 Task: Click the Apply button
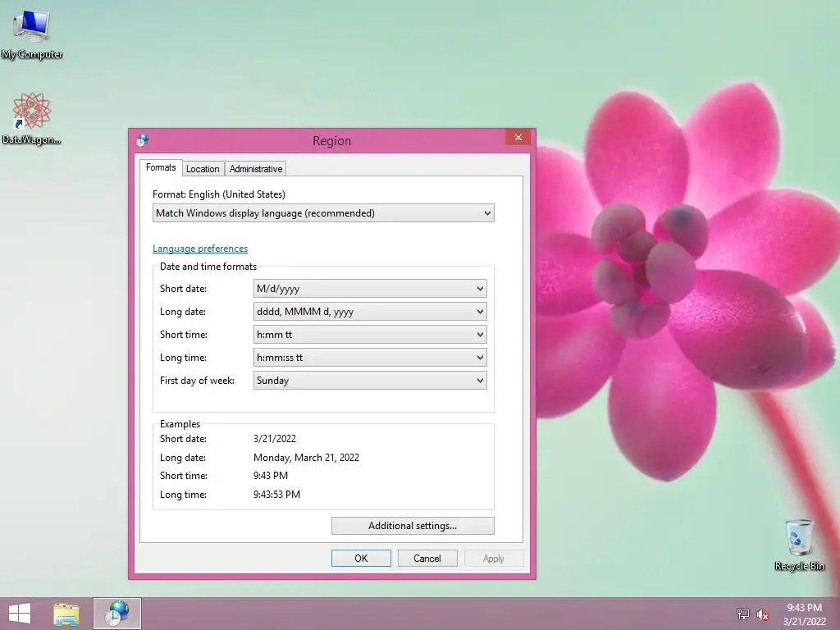[x=493, y=558]
